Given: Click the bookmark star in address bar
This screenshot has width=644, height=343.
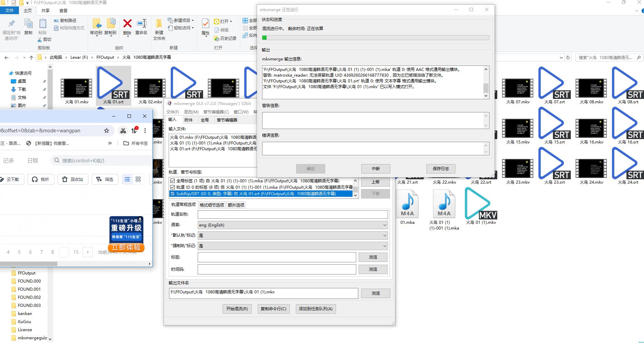Looking at the screenshot, I should [107, 131].
